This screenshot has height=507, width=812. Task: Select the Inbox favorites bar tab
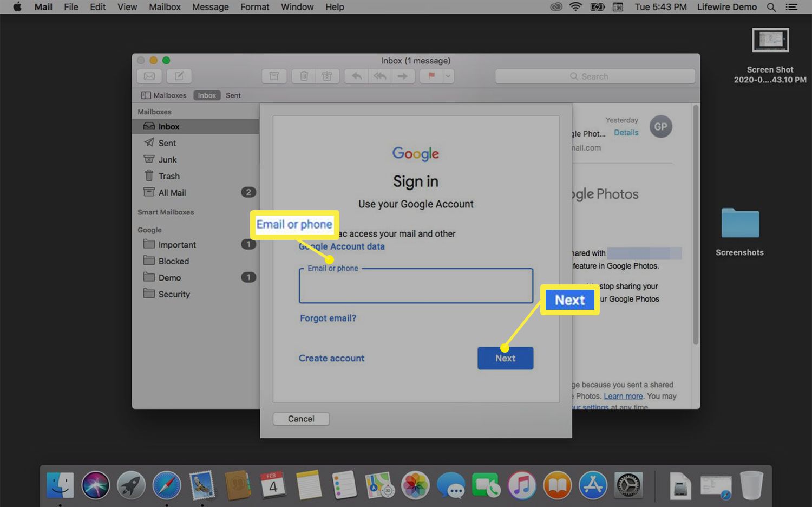tap(207, 95)
